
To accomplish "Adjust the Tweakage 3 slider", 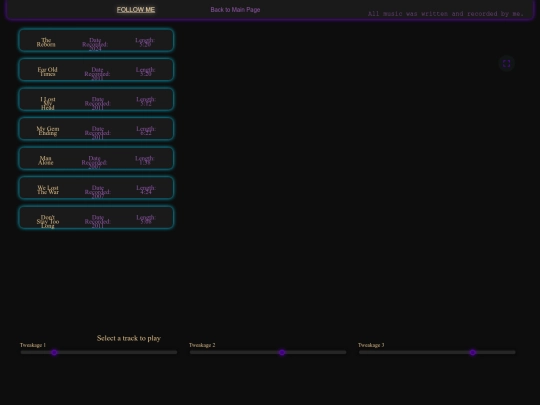I will pyautogui.click(x=437, y=352).
